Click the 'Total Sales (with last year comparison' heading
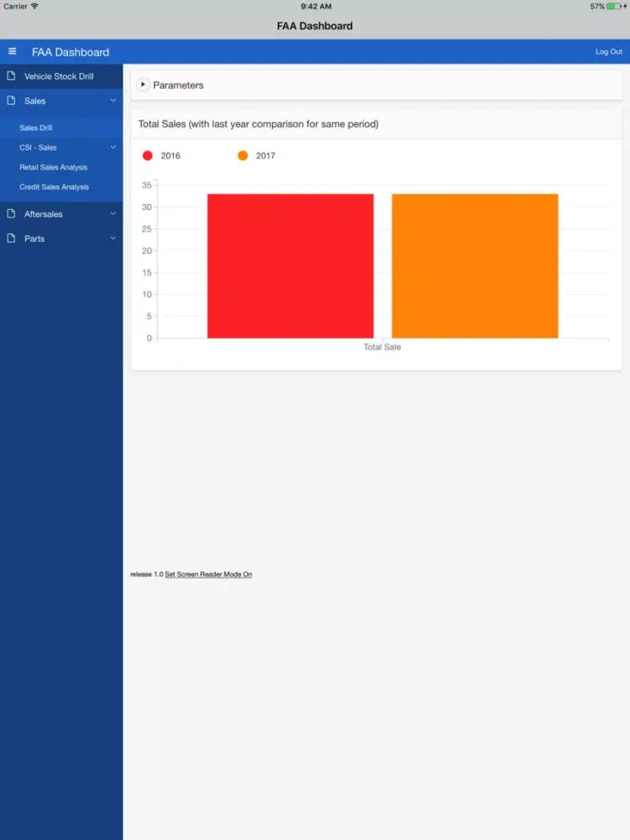Image resolution: width=630 pixels, height=840 pixels. click(x=258, y=123)
